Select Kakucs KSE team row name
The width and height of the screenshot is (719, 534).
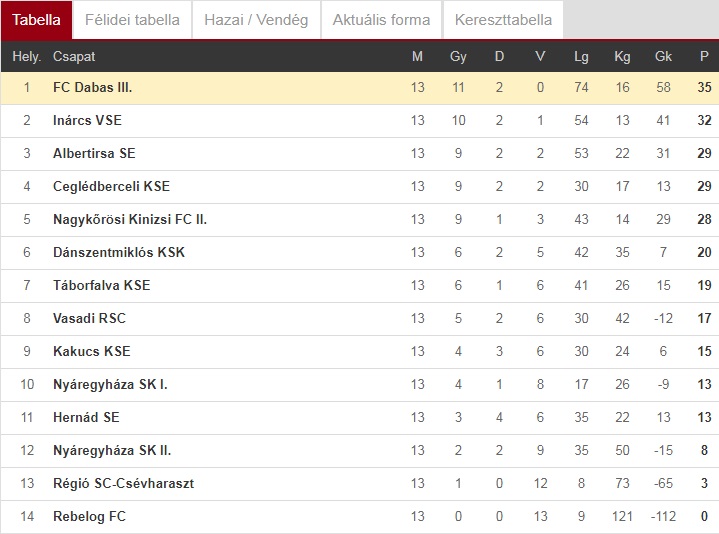click(92, 351)
